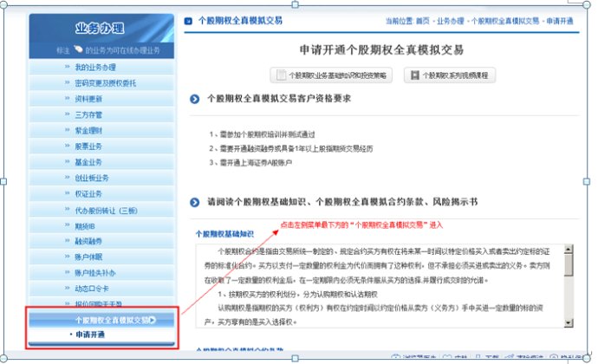Select 代办股份转让(三板) menu item
Viewport: 598px width, 364px height.
(101, 211)
